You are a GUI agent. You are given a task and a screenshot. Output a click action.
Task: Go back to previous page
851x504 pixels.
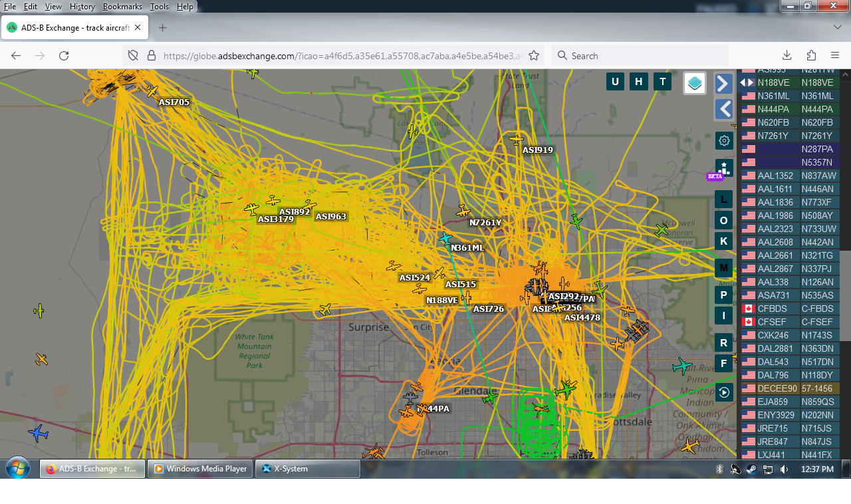pyautogui.click(x=16, y=56)
